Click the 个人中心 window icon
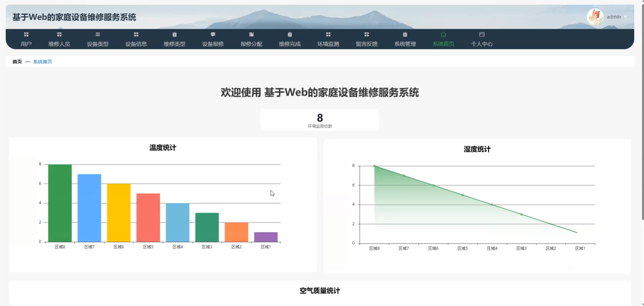Viewport: 644px width, 306px height. [482, 34]
